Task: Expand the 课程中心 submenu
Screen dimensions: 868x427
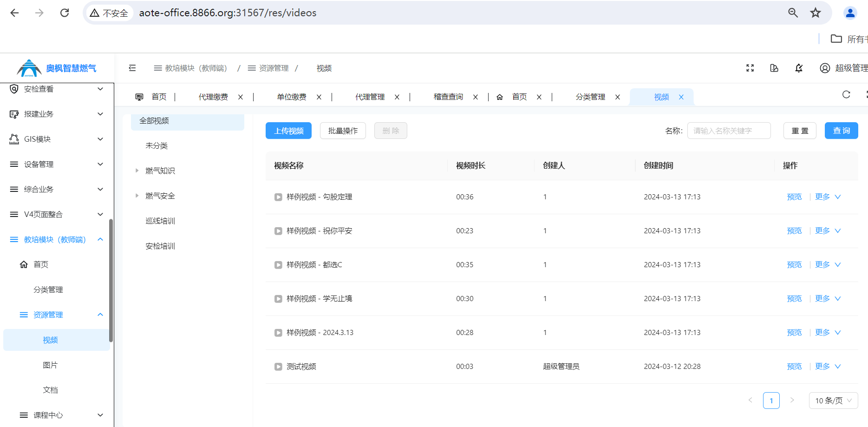Action: point(100,415)
